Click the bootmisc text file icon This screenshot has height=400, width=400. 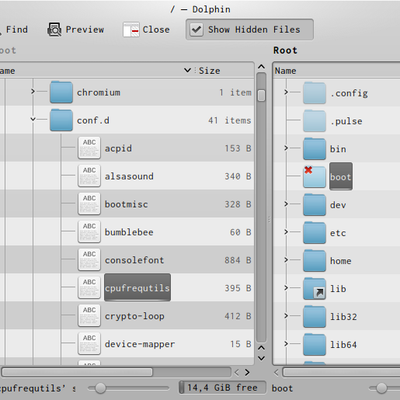click(x=89, y=204)
